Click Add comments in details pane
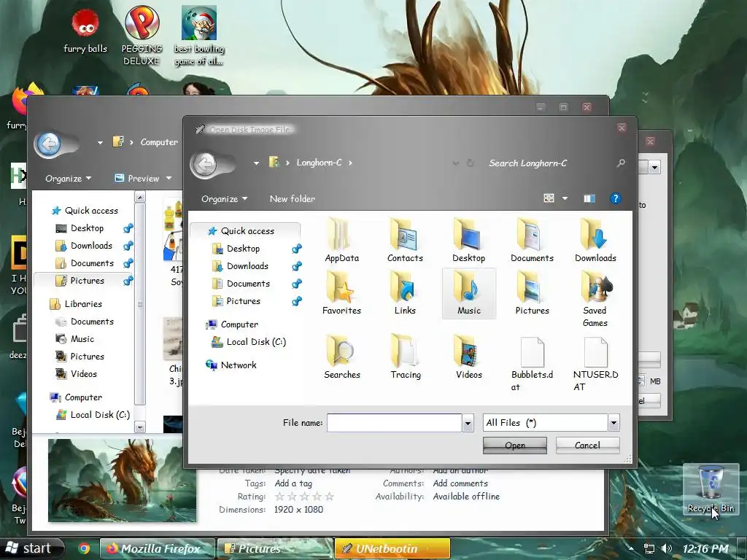The height and width of the screenshot is (560, 747). 460,483
